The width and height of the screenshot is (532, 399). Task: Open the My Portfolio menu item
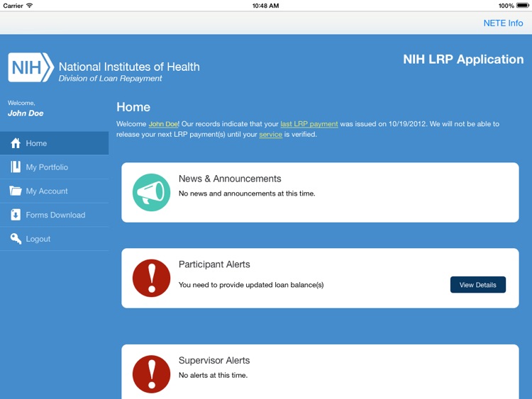55,167
